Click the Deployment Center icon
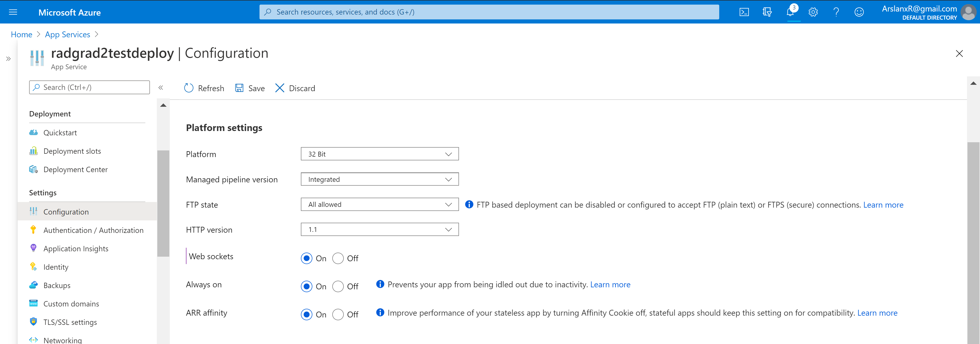This screenshot has width=980, height=344. pyautogui.click(x=33, y=169)
